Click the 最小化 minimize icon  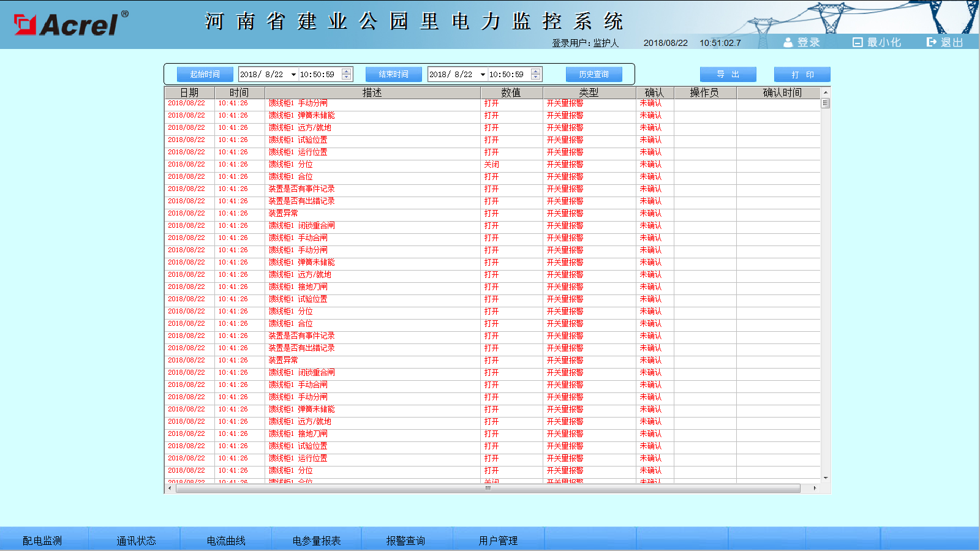[x=858, y=42]
